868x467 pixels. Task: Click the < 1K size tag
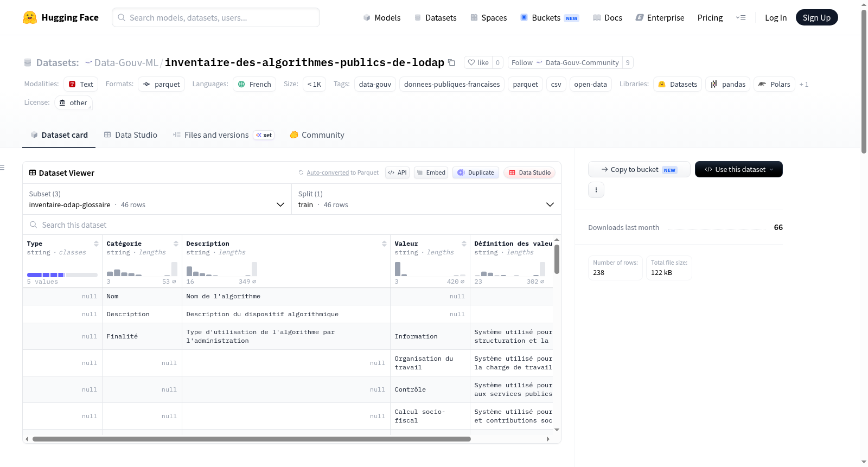314,84
